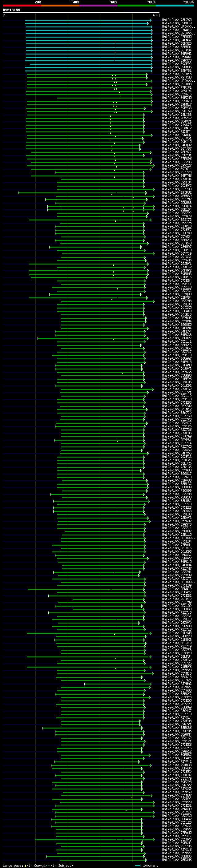Open UniRef100_A9NUQ7 hit

(177, 135)
